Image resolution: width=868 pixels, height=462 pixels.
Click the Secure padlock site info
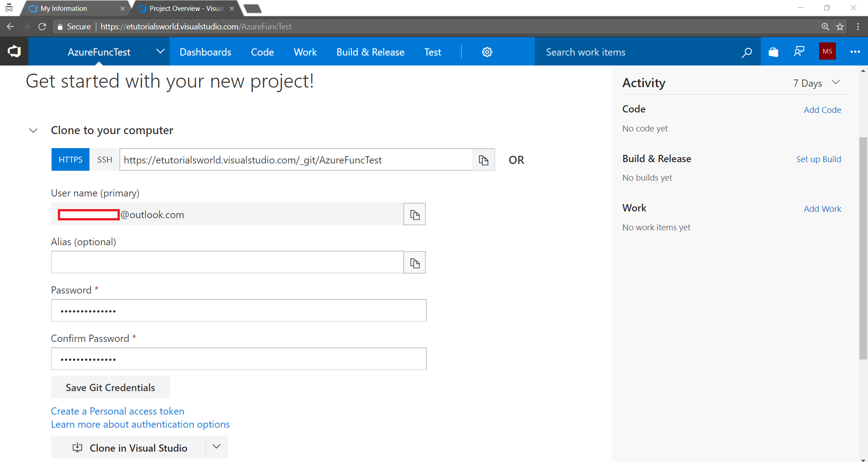[x=74, y=27]
